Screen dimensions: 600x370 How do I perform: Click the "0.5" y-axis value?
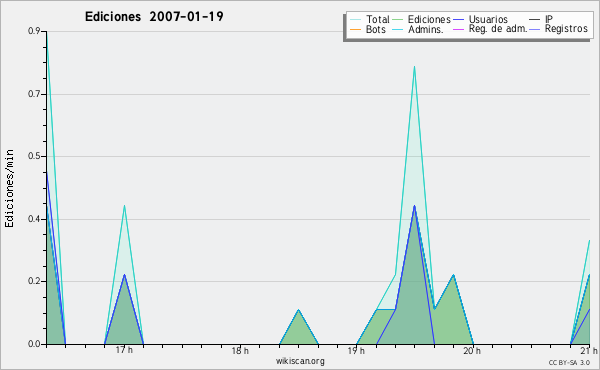[34, 156]
